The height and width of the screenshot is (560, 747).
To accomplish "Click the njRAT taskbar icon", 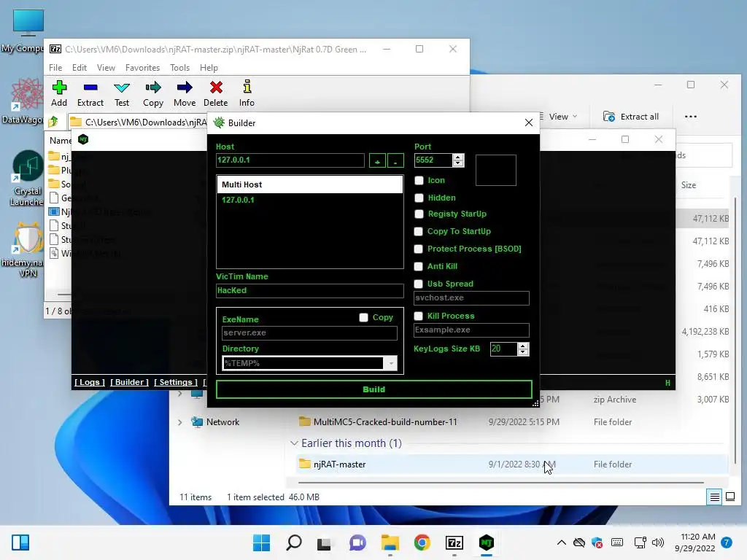I will tap(487, 542).
